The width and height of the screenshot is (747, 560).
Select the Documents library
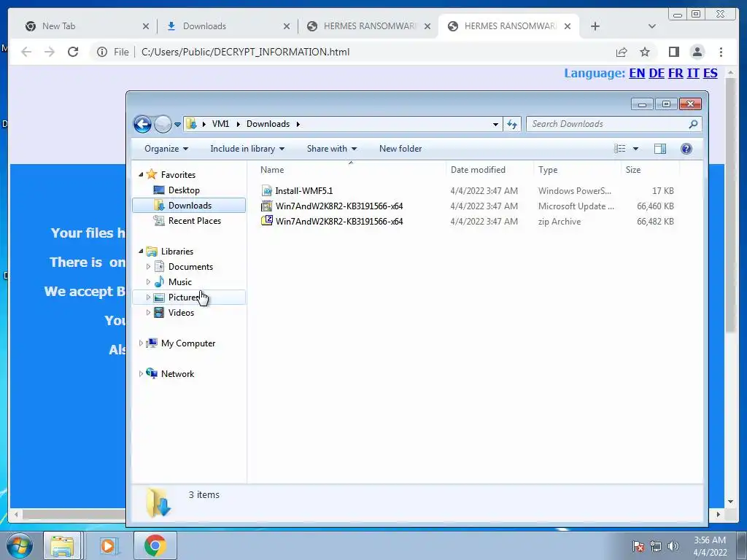190,267
